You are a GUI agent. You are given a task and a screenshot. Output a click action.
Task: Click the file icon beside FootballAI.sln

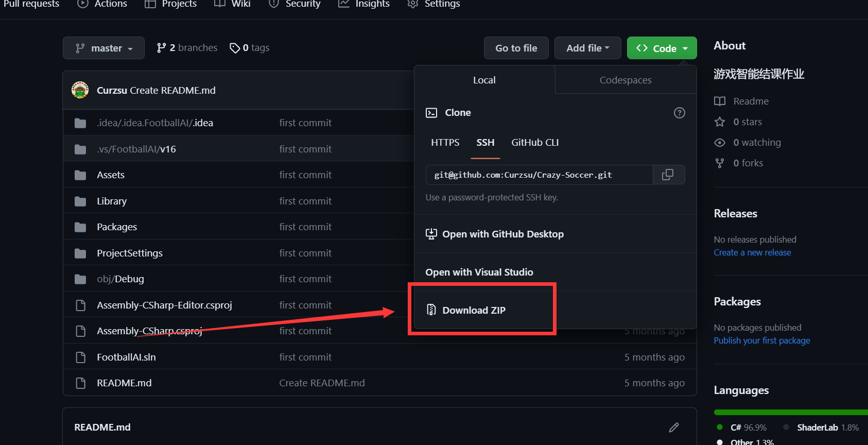pyautogui.click(x=80, y=357)
